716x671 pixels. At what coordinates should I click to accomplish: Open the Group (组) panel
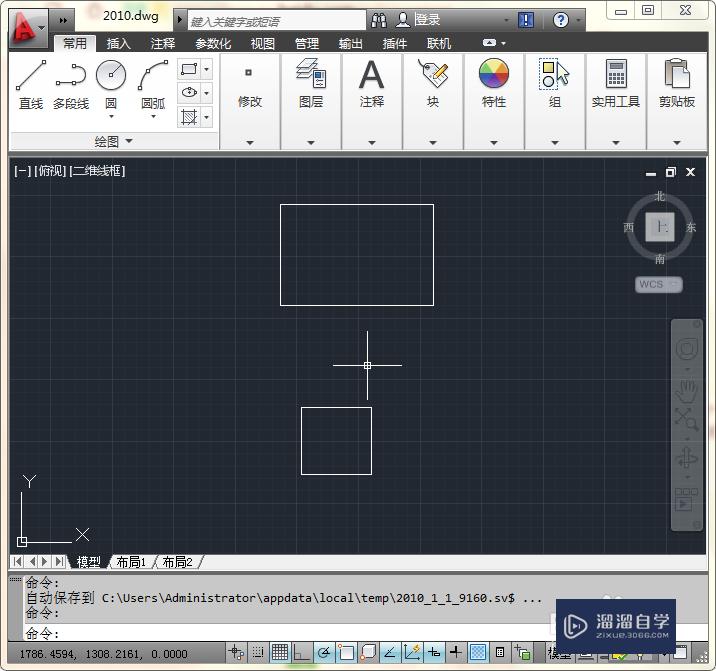[x=555, y=101]
